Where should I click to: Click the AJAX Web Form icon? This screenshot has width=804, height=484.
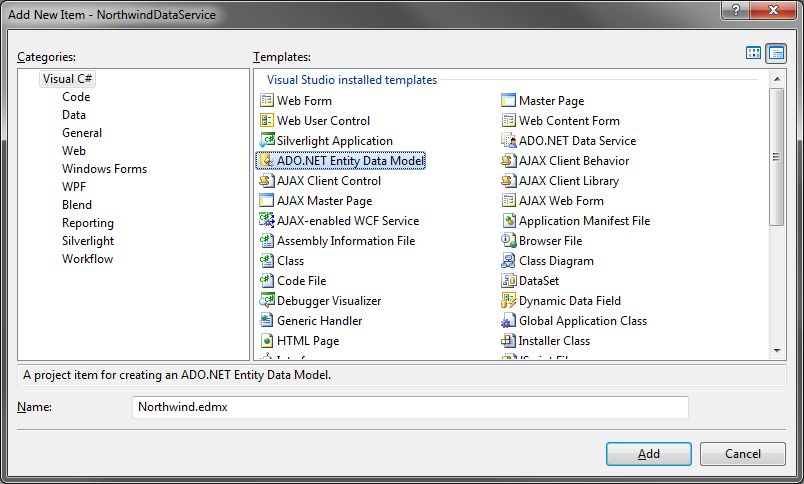click(x=508, y=200)
